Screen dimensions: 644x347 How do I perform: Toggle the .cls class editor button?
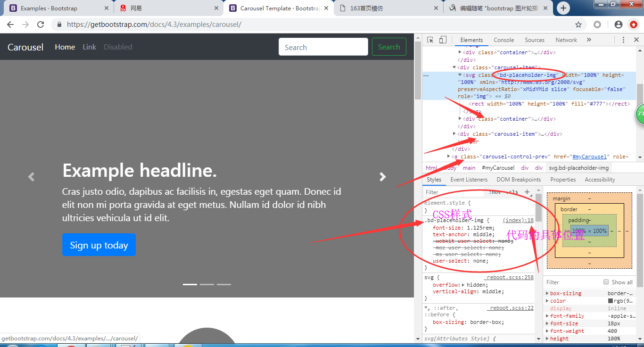[512, 192]
